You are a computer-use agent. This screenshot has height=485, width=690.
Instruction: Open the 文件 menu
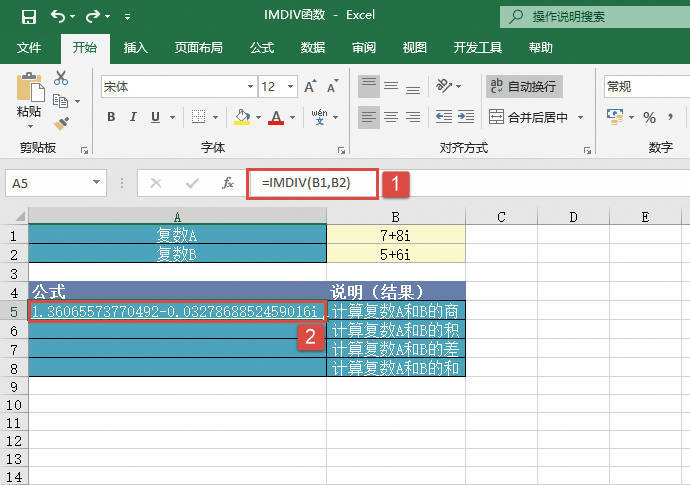(x=29, y=47)
